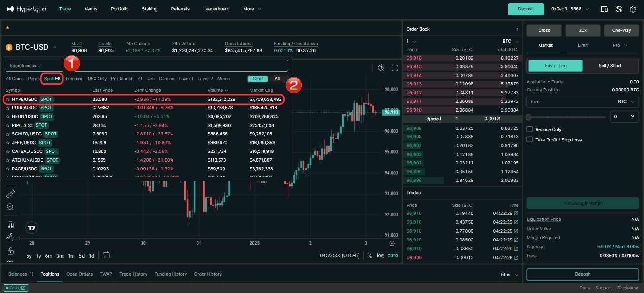The height and width of the screenshot is (293, 644).
Task: Open the settings gear icon in the header
Action: tap(633, 9)
